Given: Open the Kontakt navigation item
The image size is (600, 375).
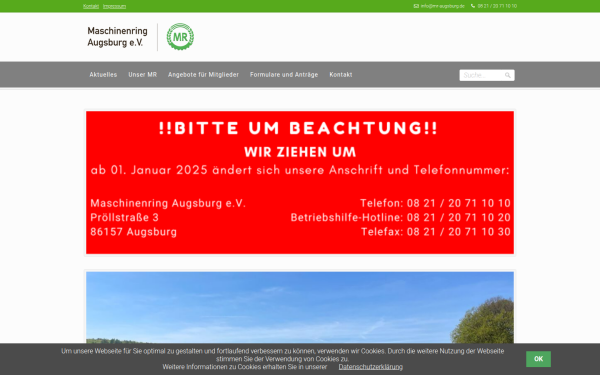Looking at the screenshot, I should [x=341, y=75].
